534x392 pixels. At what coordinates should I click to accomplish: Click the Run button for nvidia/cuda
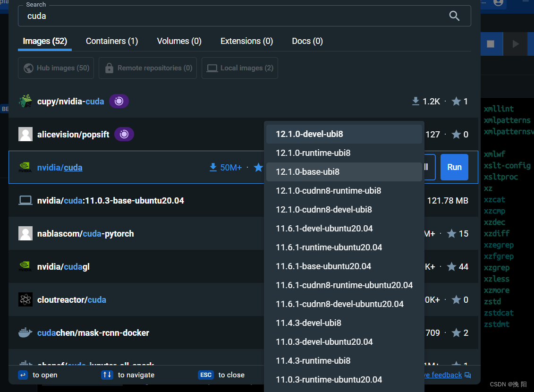click(454, 167)
